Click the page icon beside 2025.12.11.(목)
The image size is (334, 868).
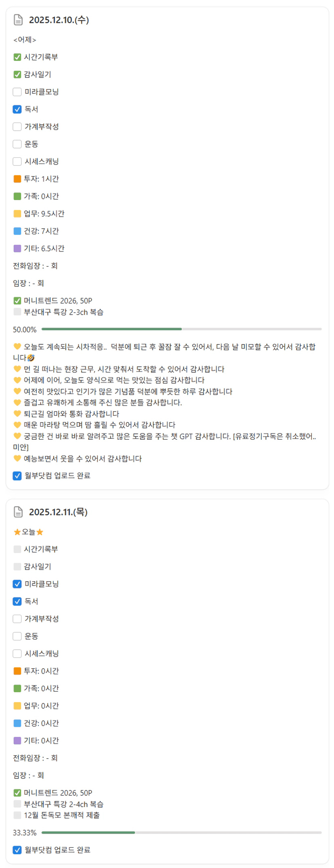pos(18,512)
